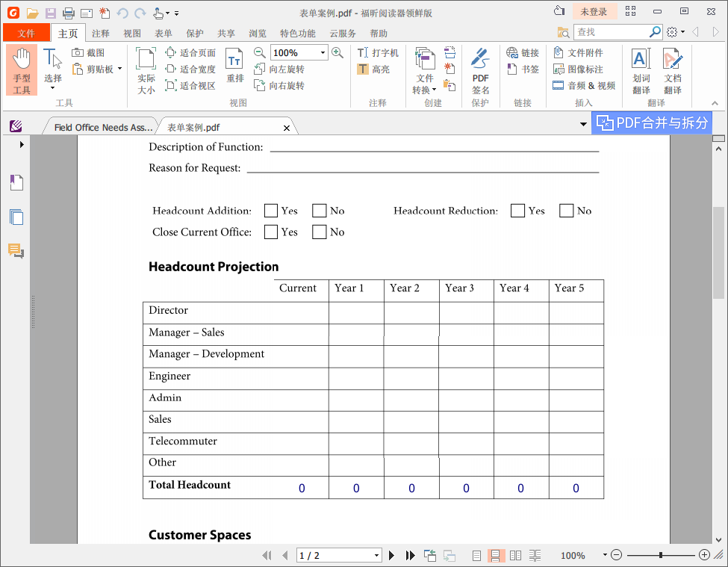Open the comments panel in left sidebar
The height and width of the screenshot is (567, 728).
click(x=16, y=251)
